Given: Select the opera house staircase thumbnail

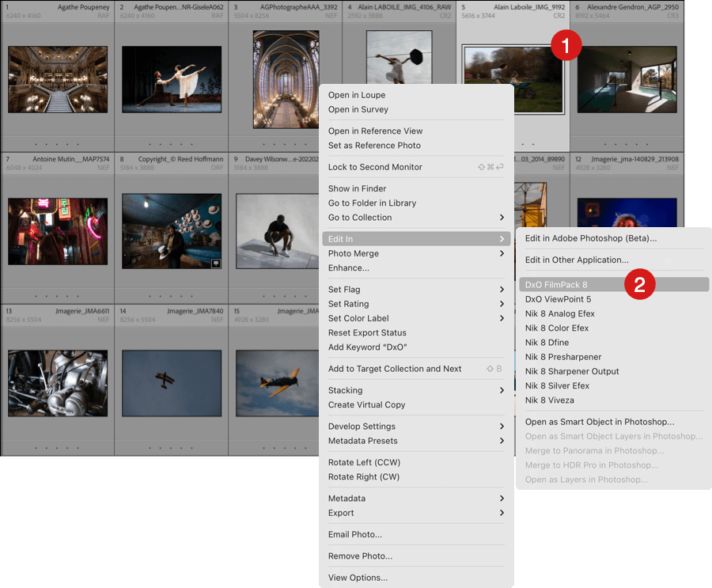Looking at the screenshot, I should pos(57,79).
